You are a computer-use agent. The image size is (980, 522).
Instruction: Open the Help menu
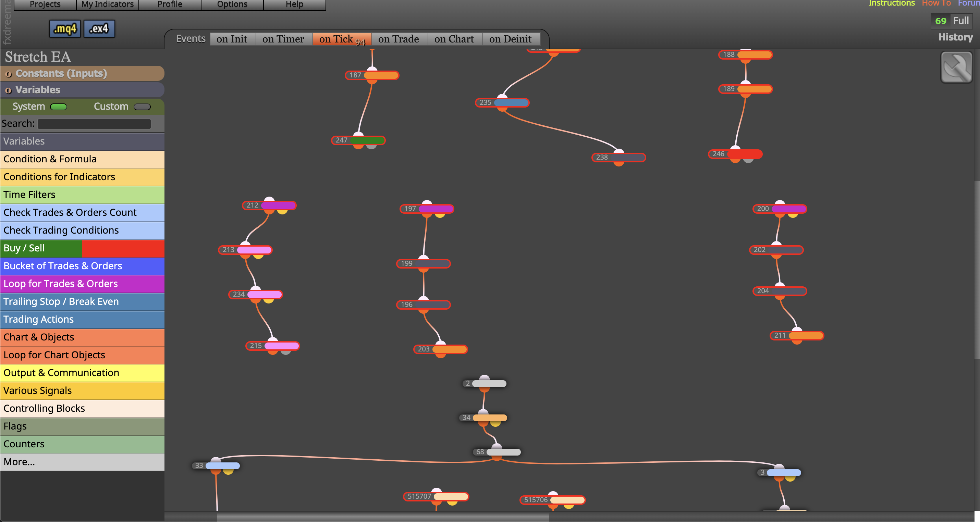click(294, 4)
